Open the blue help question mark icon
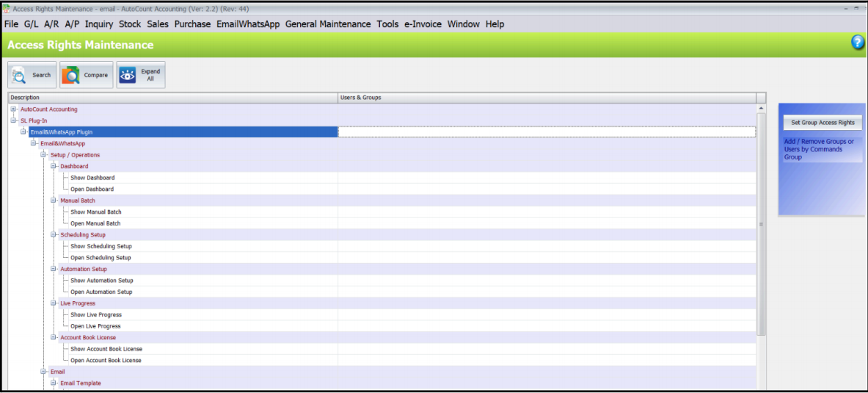Screen dimensions: 868x393 [858, 42]
